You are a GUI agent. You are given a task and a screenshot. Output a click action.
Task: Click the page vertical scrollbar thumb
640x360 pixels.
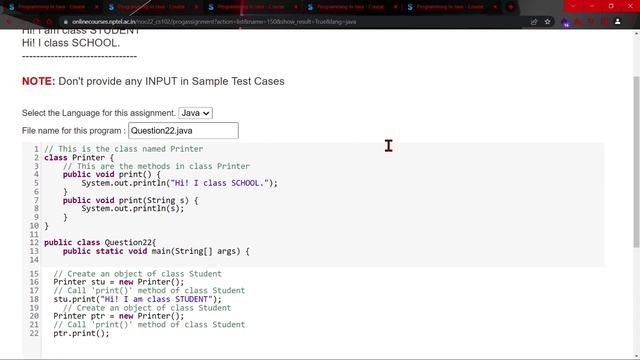[x=636, y=161]
